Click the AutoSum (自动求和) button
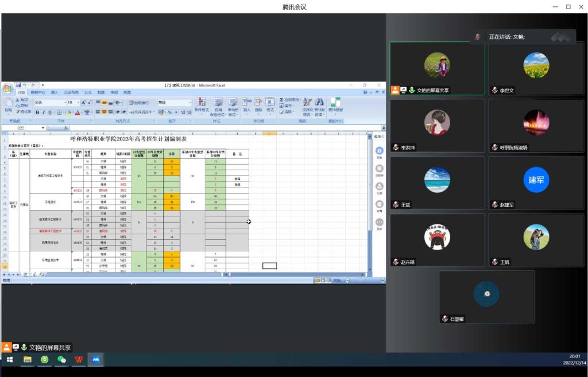The height and width of the screenshot is (377, 588). [291, 100]
